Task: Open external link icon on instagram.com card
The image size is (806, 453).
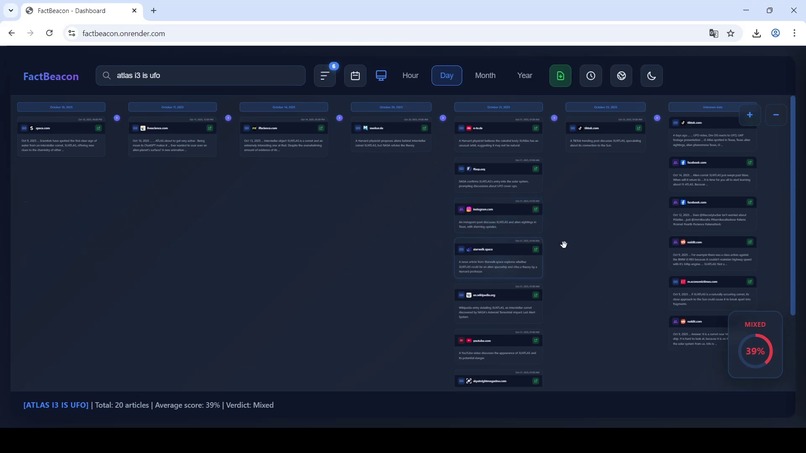Action: click(536, 209)
